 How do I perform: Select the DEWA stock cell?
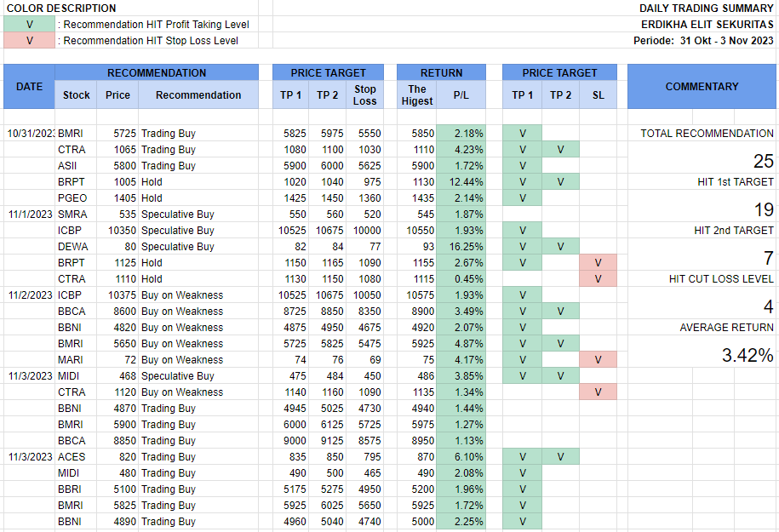72,247
